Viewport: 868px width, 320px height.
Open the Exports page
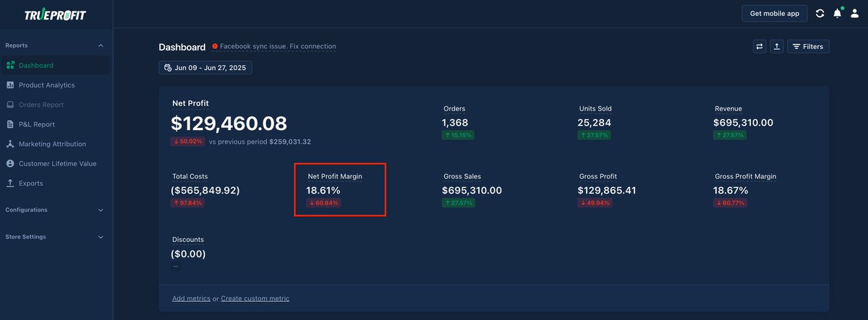(56, 183)
